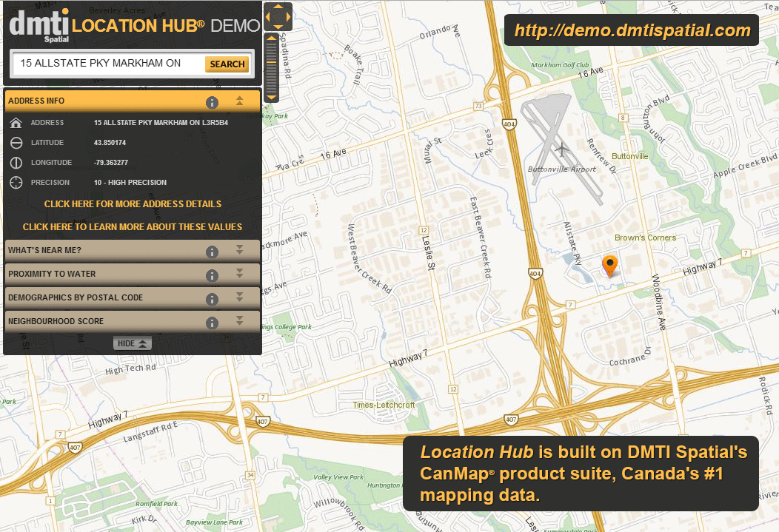Click the Neighbourhood Score info icon
The width and height of the screenshot is (779, 532).
pyautogui.click(x=212, y=323)
